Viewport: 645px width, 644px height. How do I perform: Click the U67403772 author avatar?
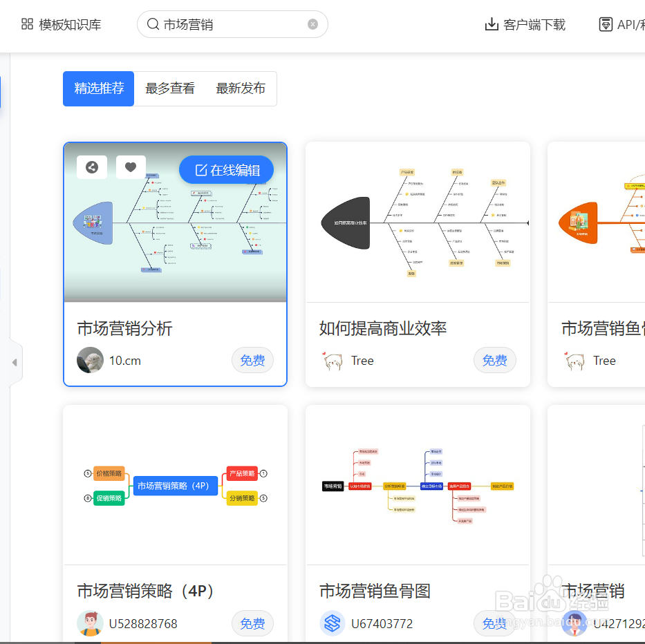(x=333, y=623)
